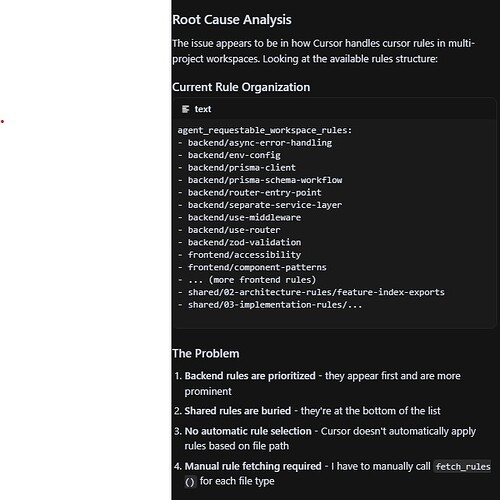The height and width of the screenshot is (500, 500).
Task: Click 'agent_requestable_workspace_rules:' line
Action: (x=265, y=130)
